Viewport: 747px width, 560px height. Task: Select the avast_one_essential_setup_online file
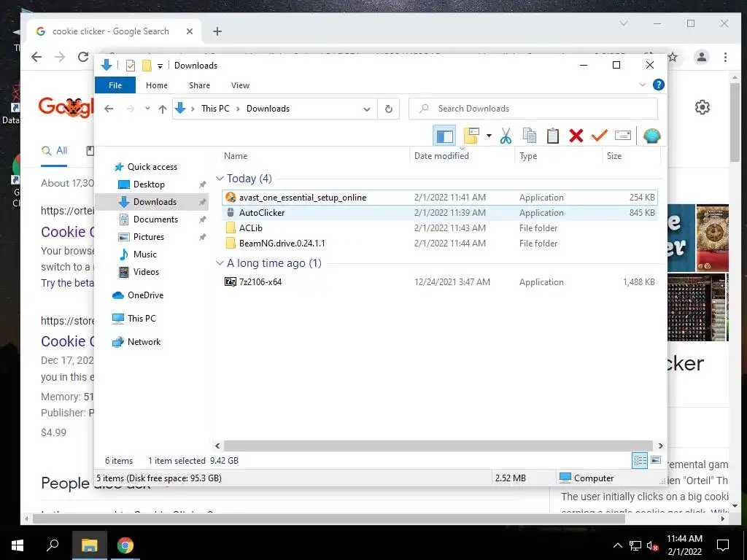click(440, 198)
